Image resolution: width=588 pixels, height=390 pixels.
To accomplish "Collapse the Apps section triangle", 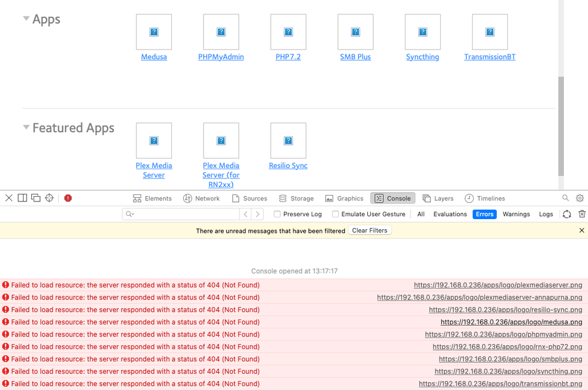I will (x=26, y=18).
